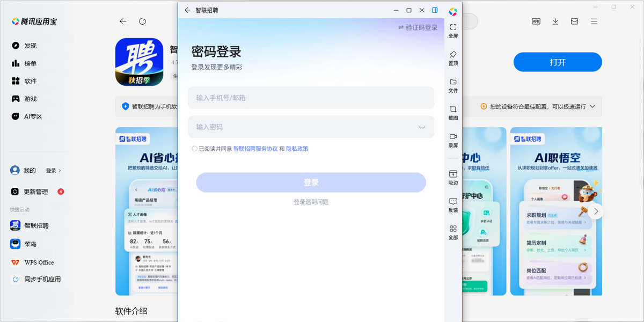Click the shield icon beside 智联招聘为手机软件
The height and width of the screenshot is (322, 644).
pyautogui.click(x=126, y=106)
